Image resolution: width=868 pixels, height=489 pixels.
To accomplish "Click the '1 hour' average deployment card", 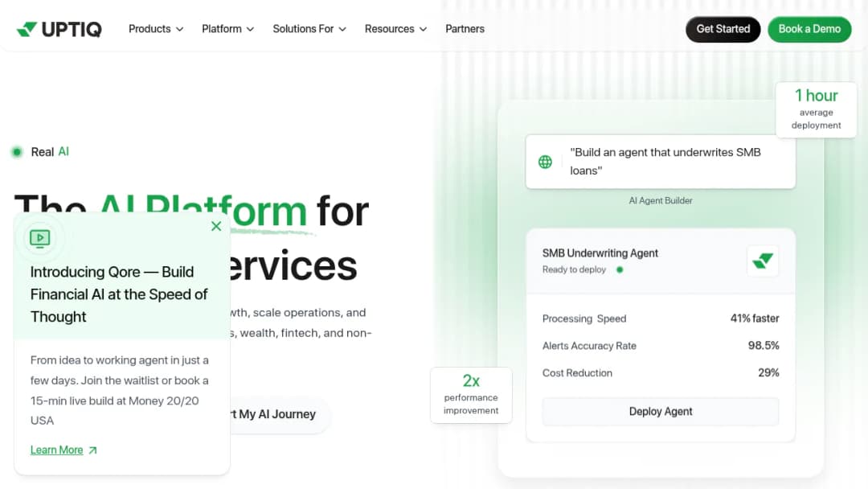I will (x=816, y=109).
